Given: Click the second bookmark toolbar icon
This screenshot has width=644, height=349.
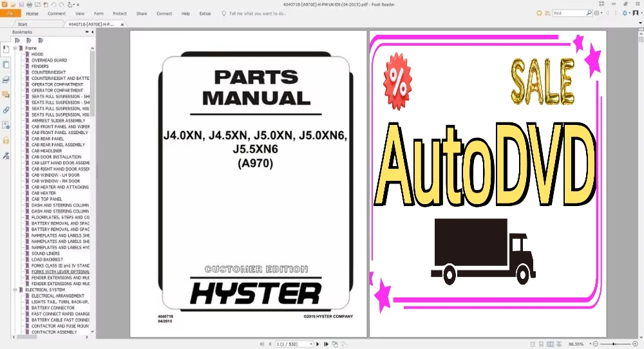Looking at the screenshot, I should pyautogui.click(x=29, y=40).
